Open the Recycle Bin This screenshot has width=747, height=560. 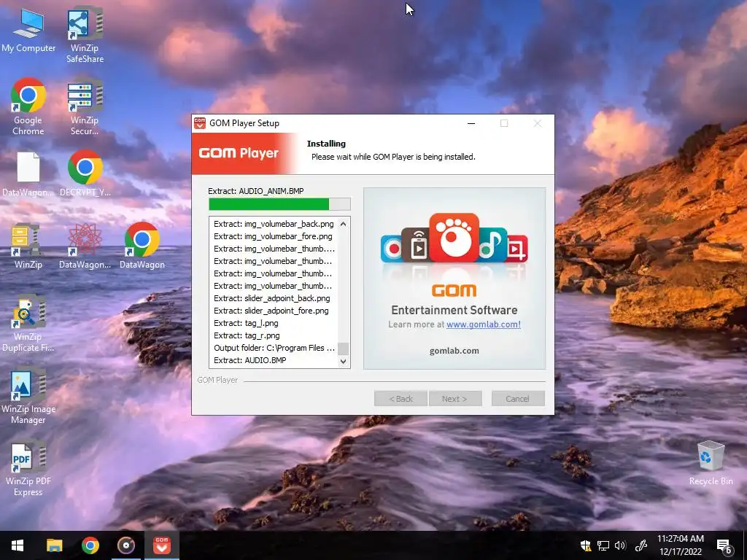711,463
